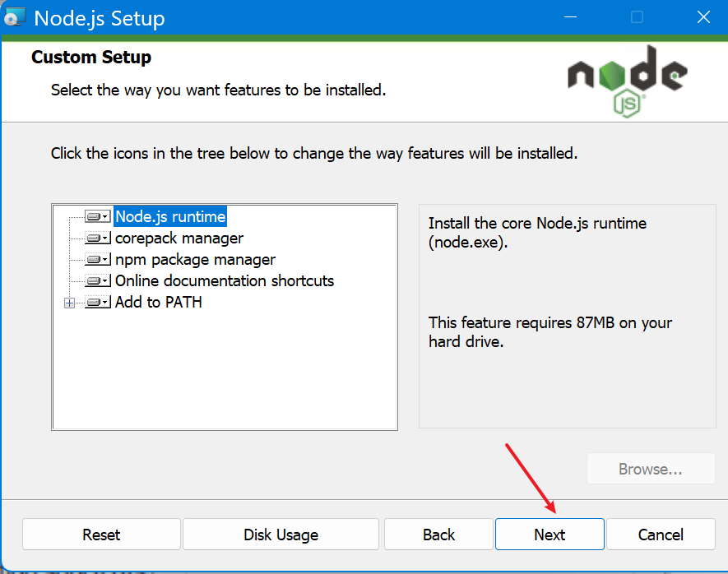Cancel the Node.js setup
This screenshot has height=574, width=728.
click(661, 535)
